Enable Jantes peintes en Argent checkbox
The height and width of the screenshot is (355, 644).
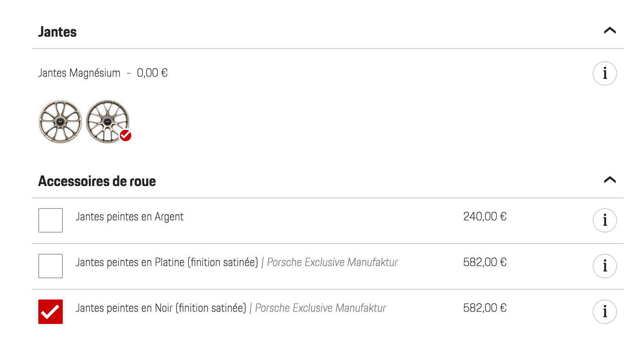click(x=51, y=220)
